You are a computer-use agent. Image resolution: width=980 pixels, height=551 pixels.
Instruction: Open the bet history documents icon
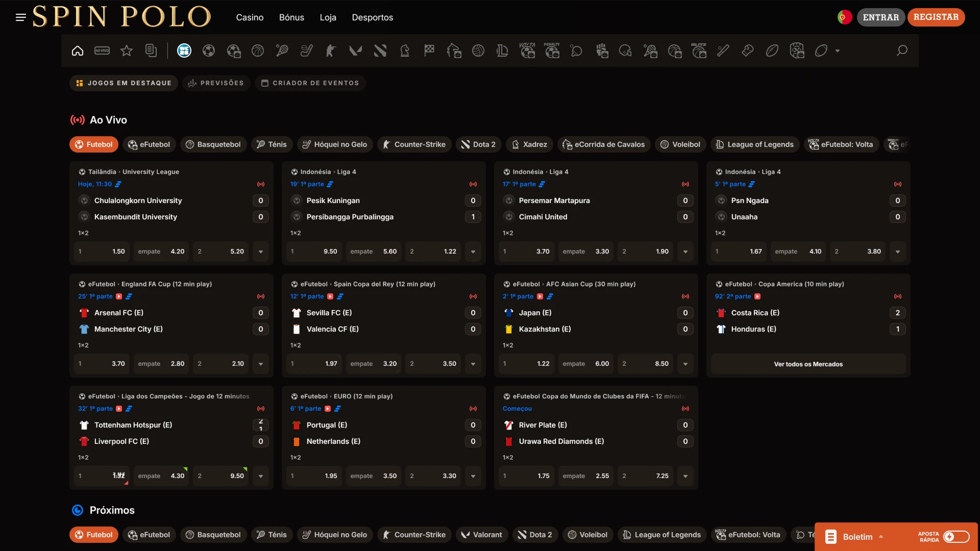(x=151, y=51)
